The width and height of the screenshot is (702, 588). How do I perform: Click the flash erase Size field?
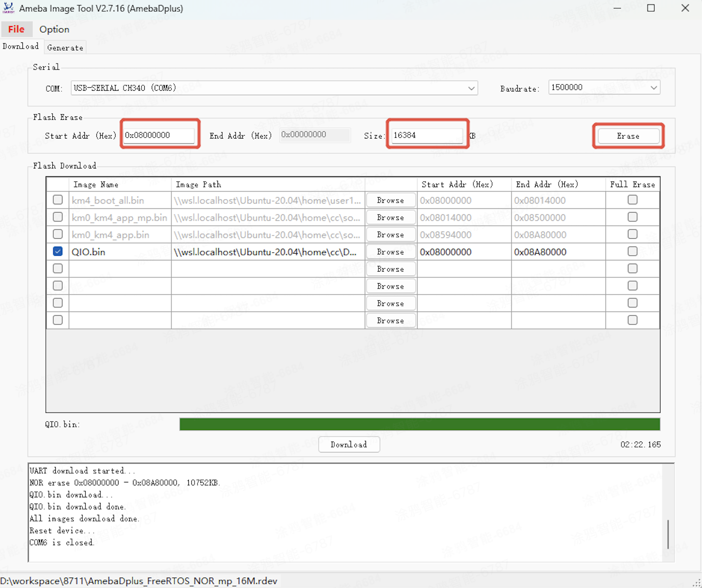pos(427,135)
